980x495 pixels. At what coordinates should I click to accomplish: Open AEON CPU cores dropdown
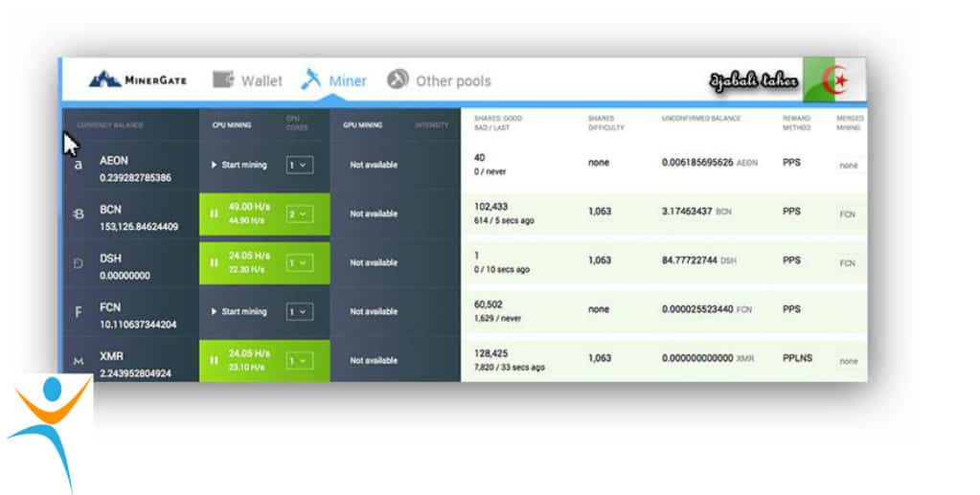pyautogui.click(x=300, y=165)
